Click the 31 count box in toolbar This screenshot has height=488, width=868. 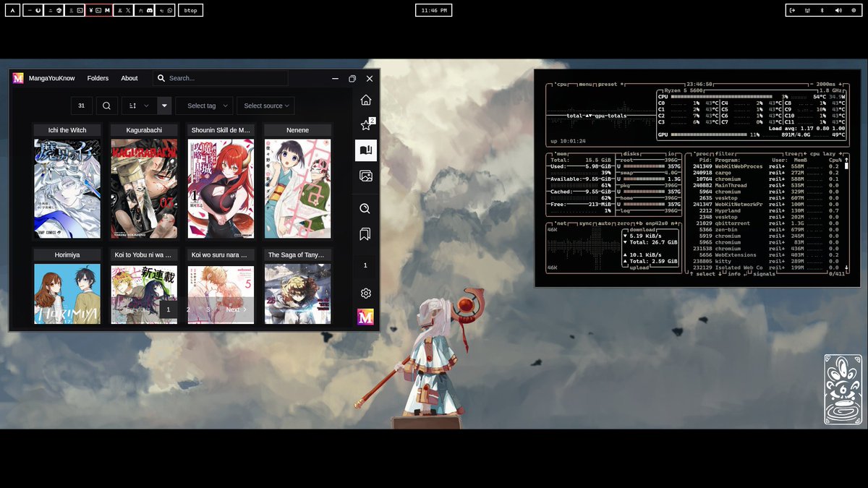click(x=81, y=106)
